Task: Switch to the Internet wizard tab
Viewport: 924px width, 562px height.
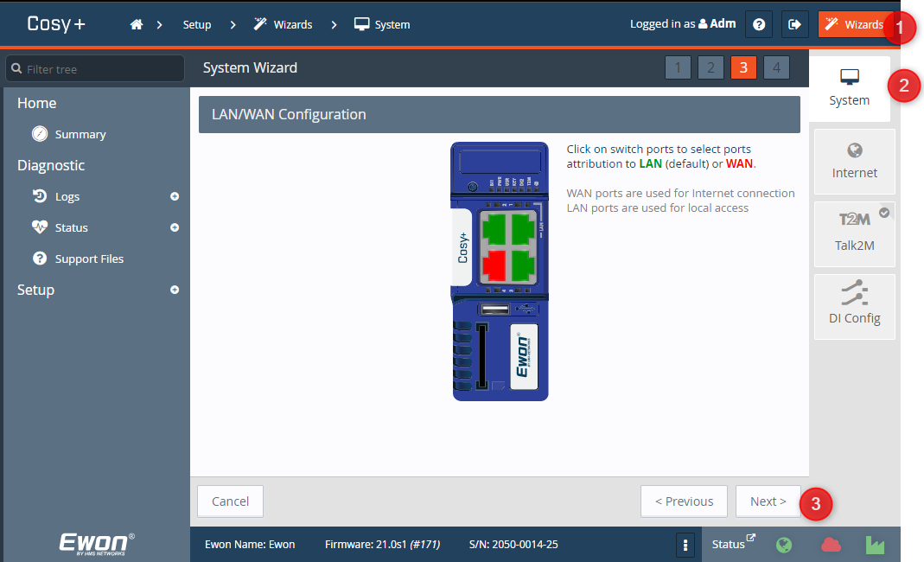Action: 854,162
